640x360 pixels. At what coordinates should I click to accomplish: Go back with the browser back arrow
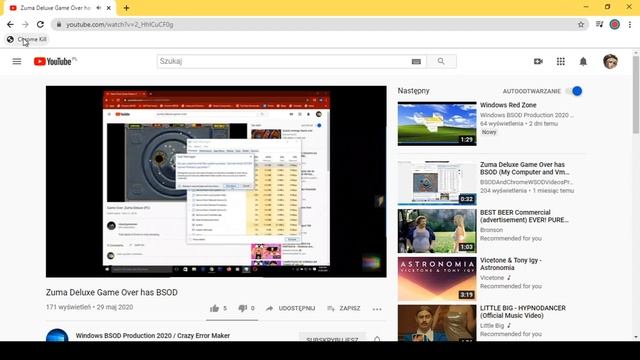(10, 24)
